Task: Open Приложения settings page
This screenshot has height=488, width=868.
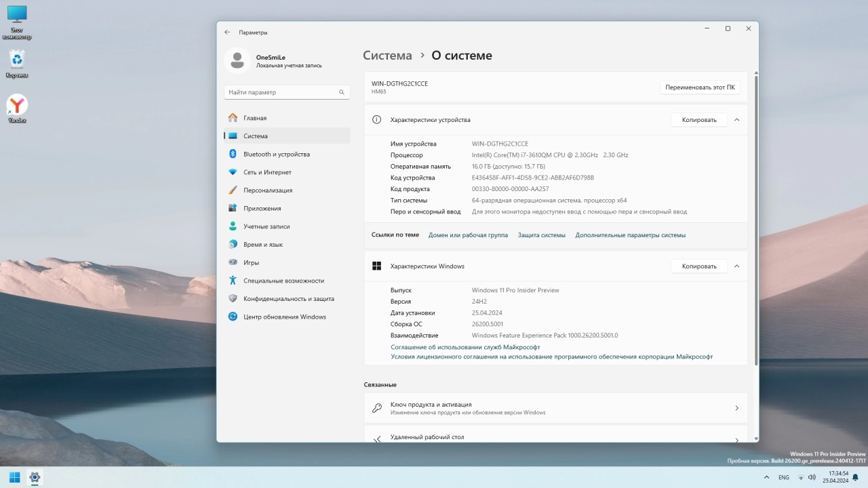Action: coord(287,208)
